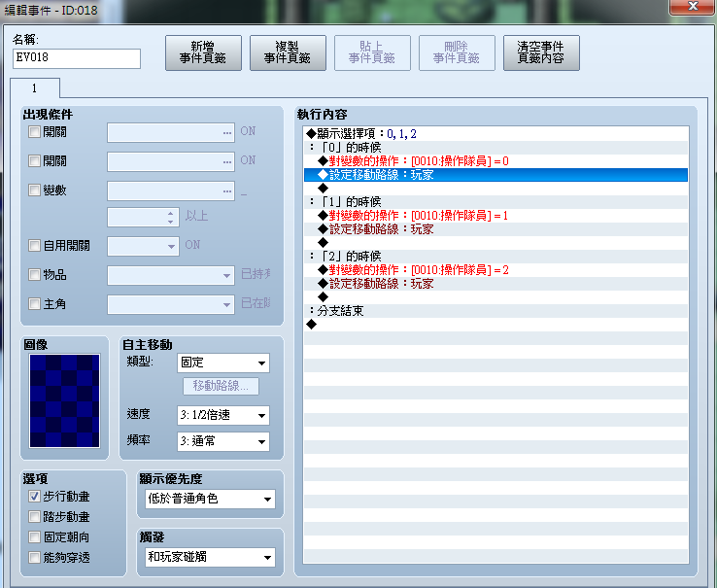Screen dimensions: 717x588
Task: Select the 顯示選擇項：0, 1, 2 command line
Action: (496, 133)
